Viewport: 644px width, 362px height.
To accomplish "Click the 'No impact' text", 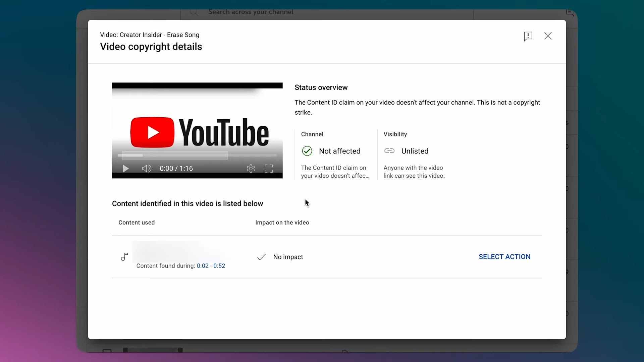I will tap(288, 257).
